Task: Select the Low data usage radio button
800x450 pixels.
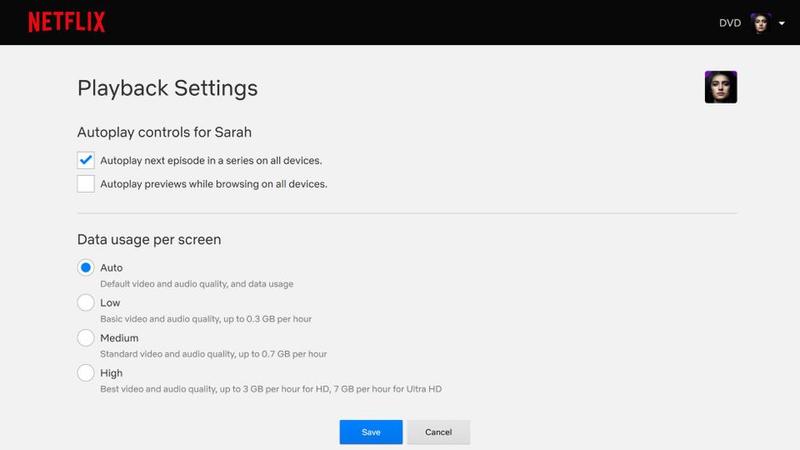Action: tap(86, 303)
